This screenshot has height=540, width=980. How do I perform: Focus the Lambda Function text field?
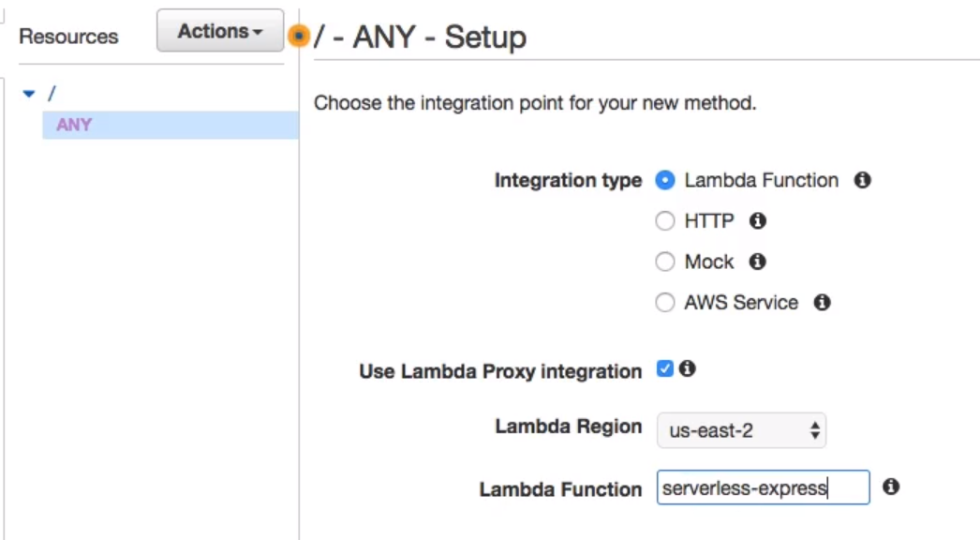[764, 487]
